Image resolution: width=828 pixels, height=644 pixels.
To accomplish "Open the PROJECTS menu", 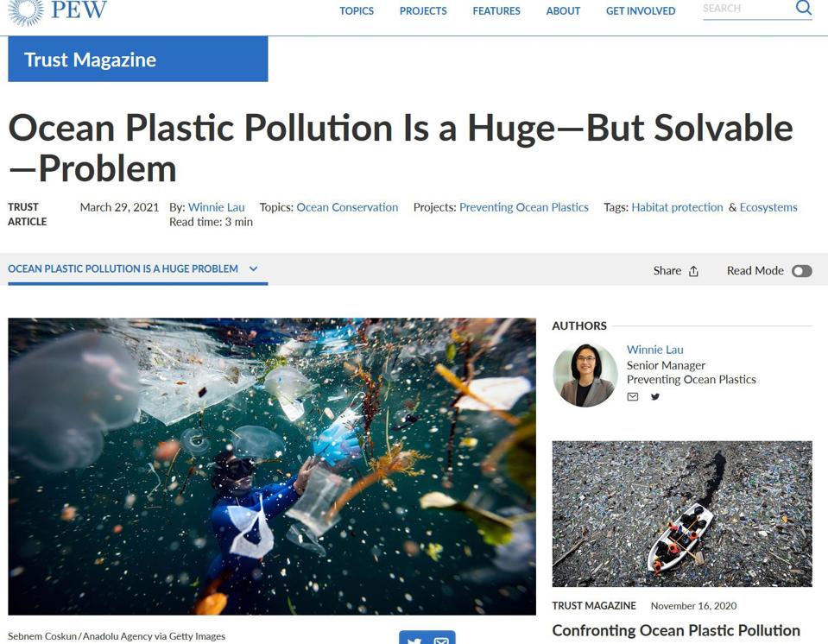I will pyautogui.click(x=422, y=11).
